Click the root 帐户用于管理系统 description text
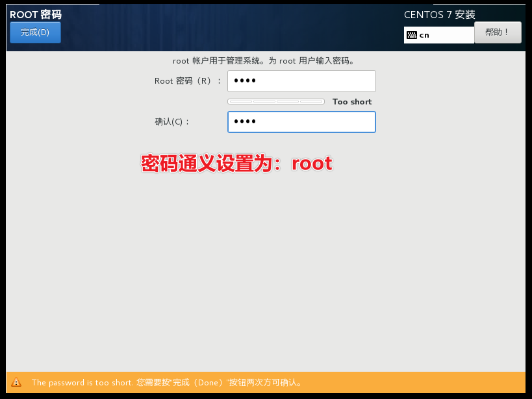532x399 pixels. coord(264,61)
